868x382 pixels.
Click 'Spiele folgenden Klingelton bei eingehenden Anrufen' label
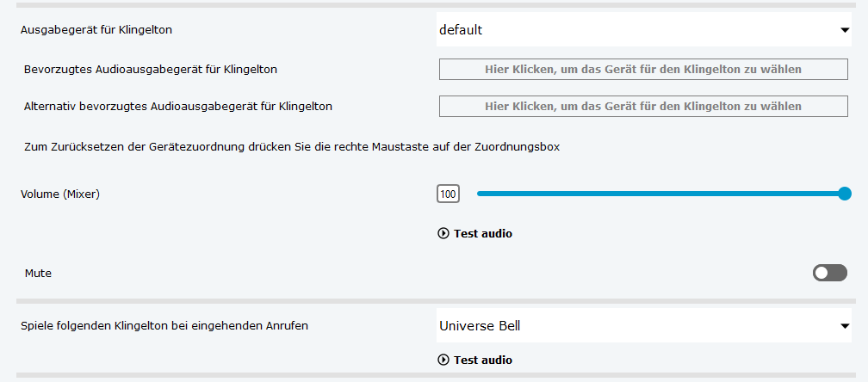[x=164, y=326]
